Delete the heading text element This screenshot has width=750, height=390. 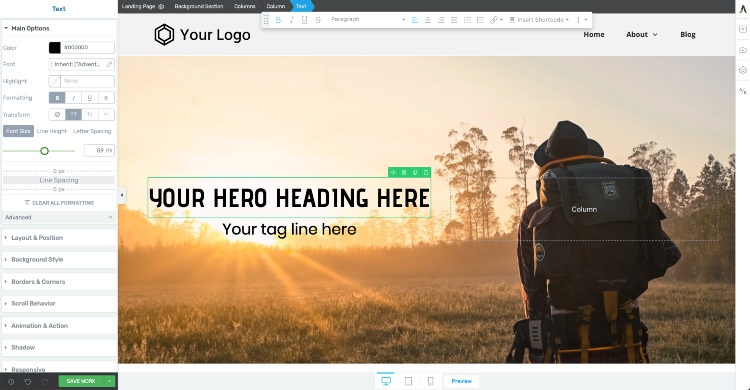[x=426, y=172]
